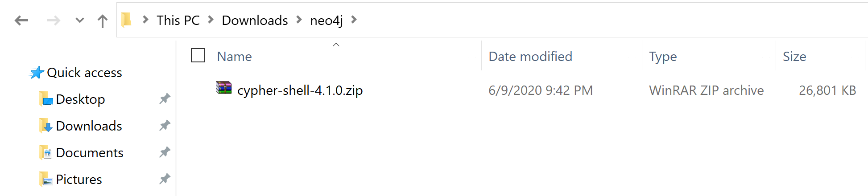Viewport: 868px width, 196px height.
Task: Open recent locations dropdown chevron
Action: pyautogui.click(x=80, y=20)
